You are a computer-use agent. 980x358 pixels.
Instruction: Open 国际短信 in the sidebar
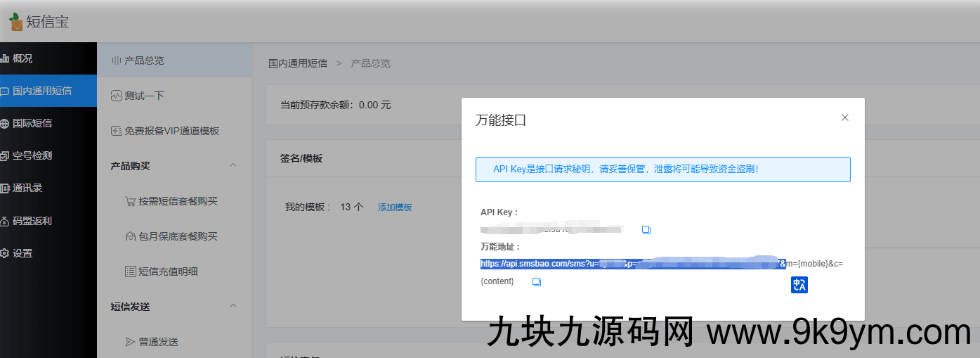[48, 123]
